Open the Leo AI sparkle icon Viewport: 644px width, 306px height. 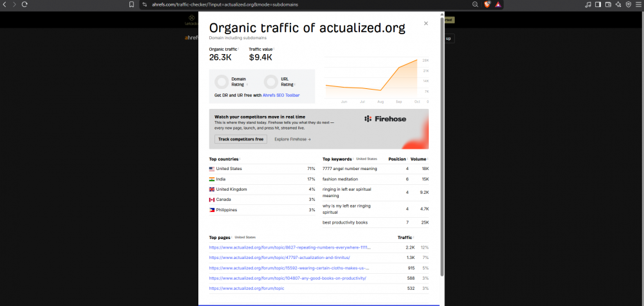click(x=618, y=5)
